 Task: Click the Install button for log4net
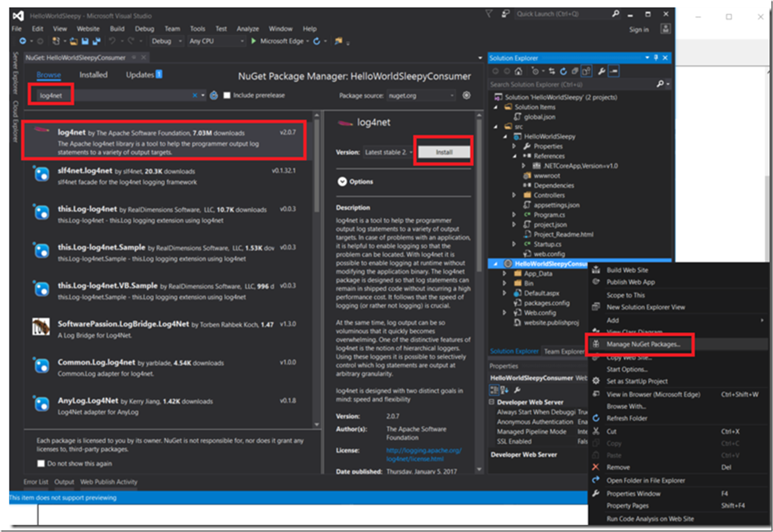click(x=444, y=152)
